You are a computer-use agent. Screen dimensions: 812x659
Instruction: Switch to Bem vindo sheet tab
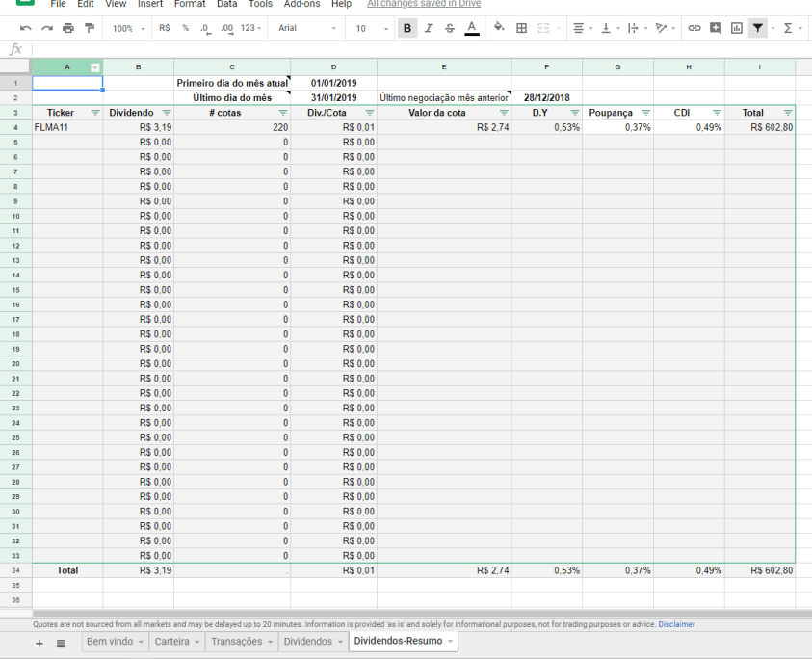click(x=115, y=642)
